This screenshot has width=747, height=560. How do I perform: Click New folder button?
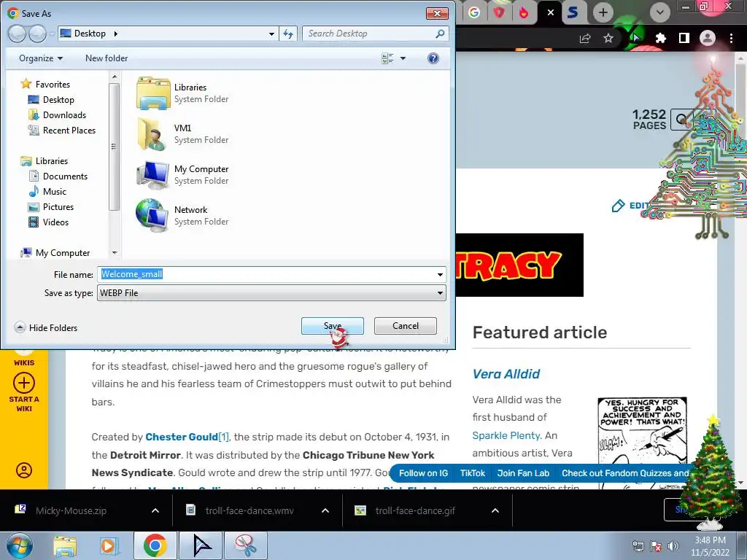point(107,58)
